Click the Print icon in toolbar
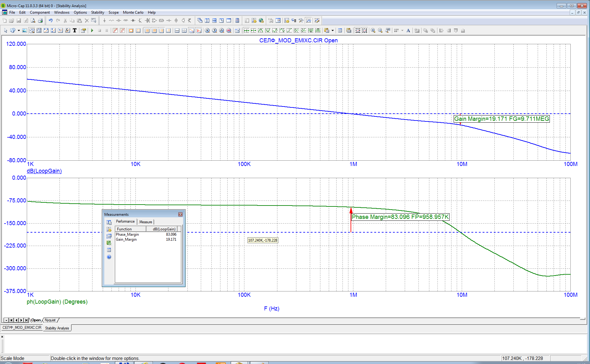This screenshot has height=364, width=590. coord(40,21)
